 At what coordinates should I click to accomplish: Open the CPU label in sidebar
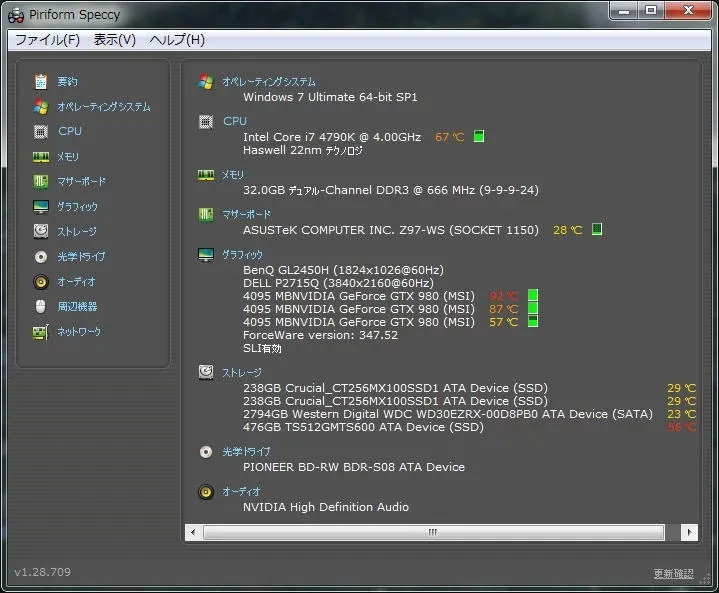(70, 131)
